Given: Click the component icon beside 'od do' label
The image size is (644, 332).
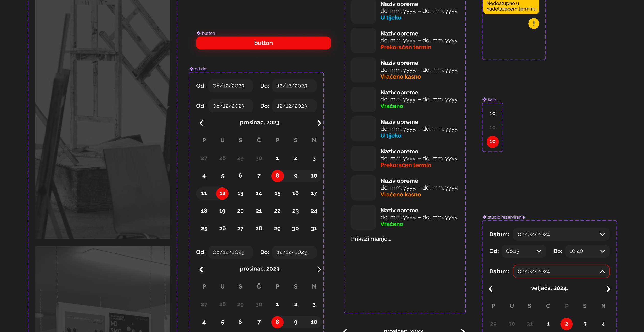Looking at the screenshot, I should click(191, 69).
